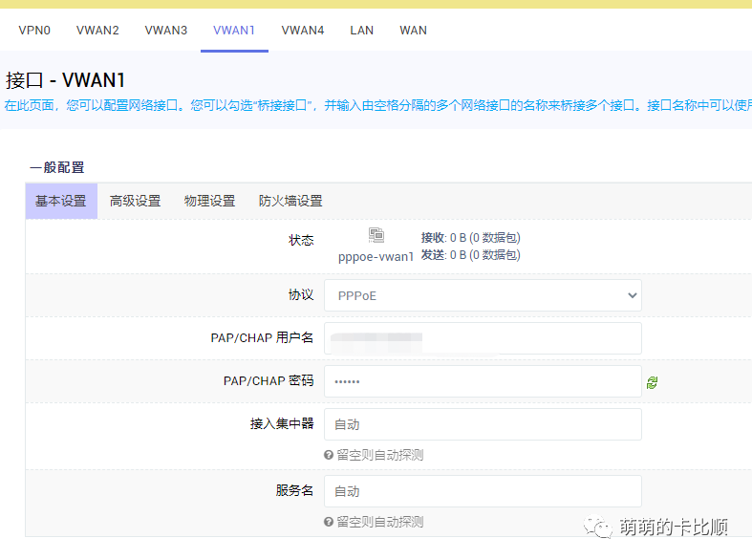
Task: Open the 防火墙设置 settings tab
Action: point(290,201)
